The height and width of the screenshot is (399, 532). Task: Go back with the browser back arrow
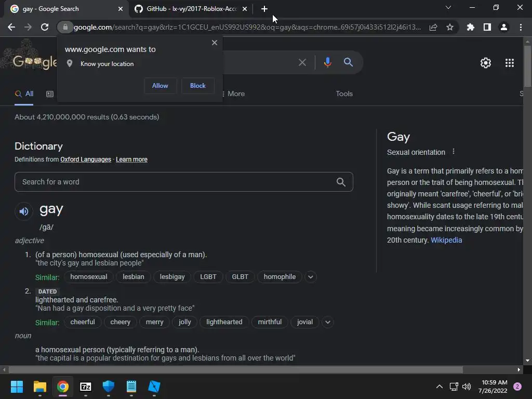tap(11, 27)
